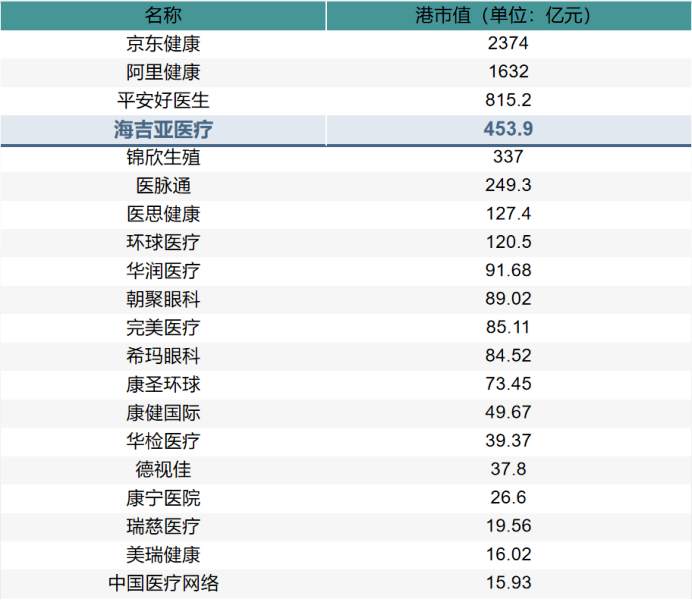The height and width of the screenshot is (600, 692).
Task: Click the value 16.02
Action: [509, 555]
